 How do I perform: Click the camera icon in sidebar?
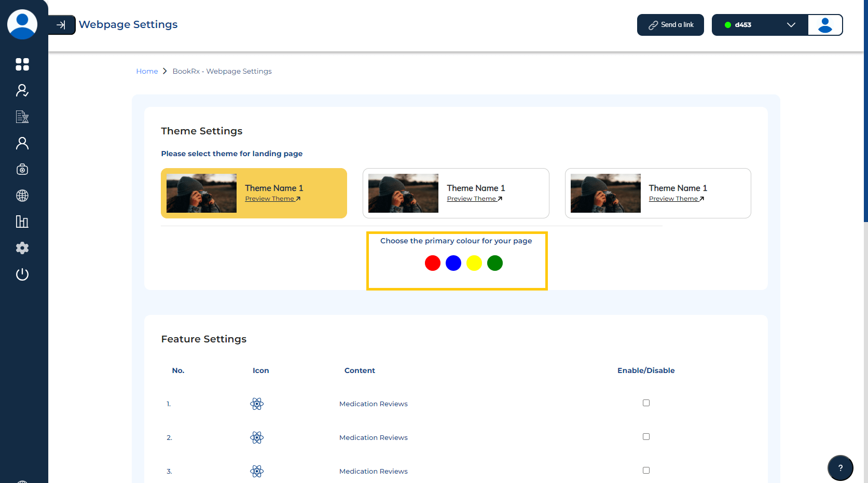pos(22,170)
